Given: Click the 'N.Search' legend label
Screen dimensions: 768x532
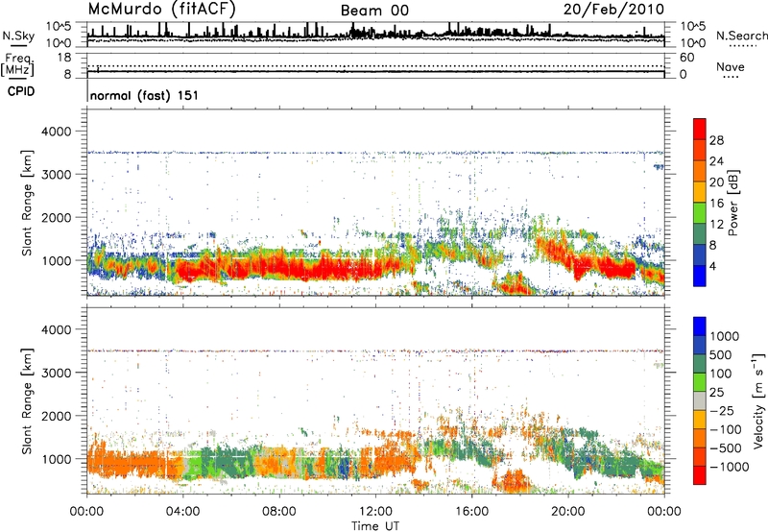Looking at the screenshot, I should pos(741,36).
